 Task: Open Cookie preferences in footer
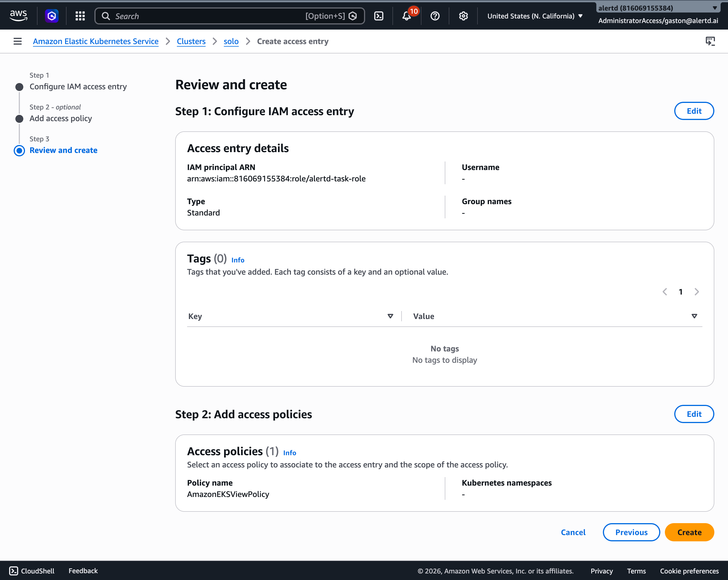[689, 571]
